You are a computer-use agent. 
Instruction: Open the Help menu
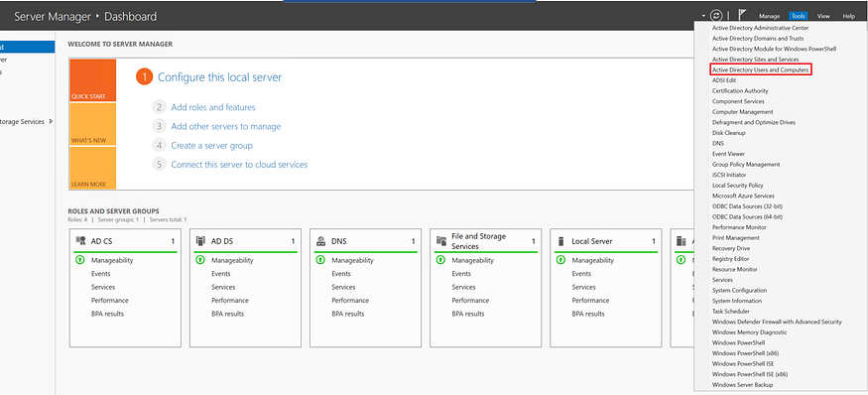pos(848,16)
